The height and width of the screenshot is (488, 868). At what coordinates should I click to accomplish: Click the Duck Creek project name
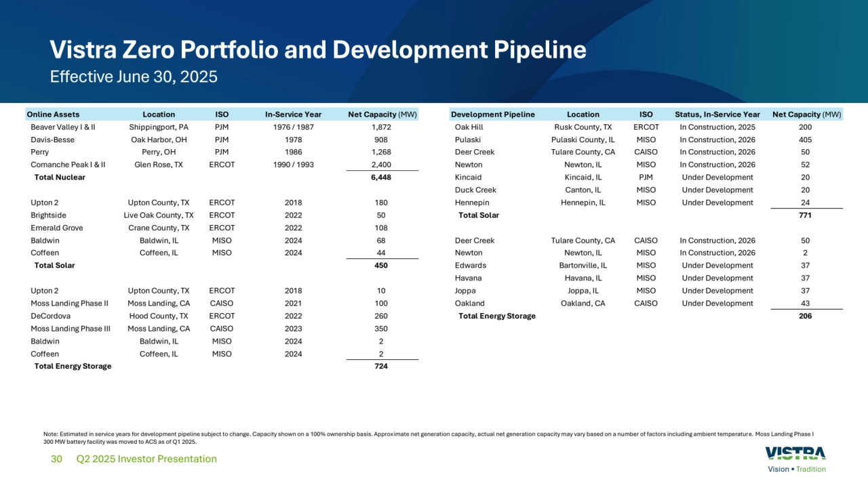(x=475, y=190)
